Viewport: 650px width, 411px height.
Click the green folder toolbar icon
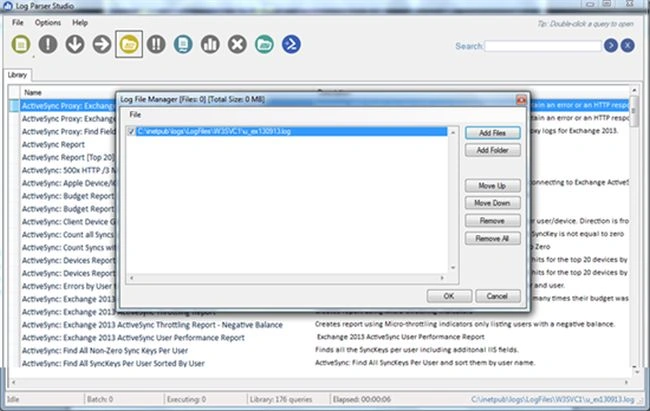pos(264,44)
